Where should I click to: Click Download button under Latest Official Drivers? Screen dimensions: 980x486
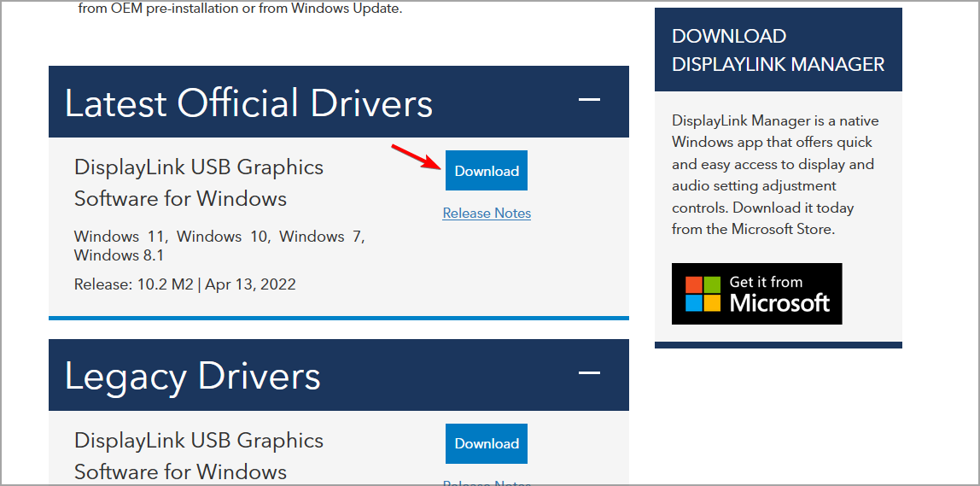(487, 170)
